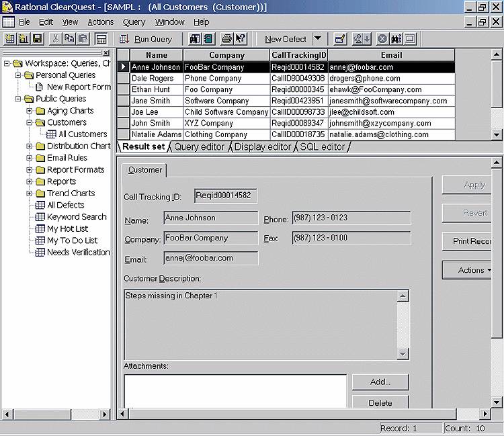Open the Actions dropdown button

click(x=473, y=270)
